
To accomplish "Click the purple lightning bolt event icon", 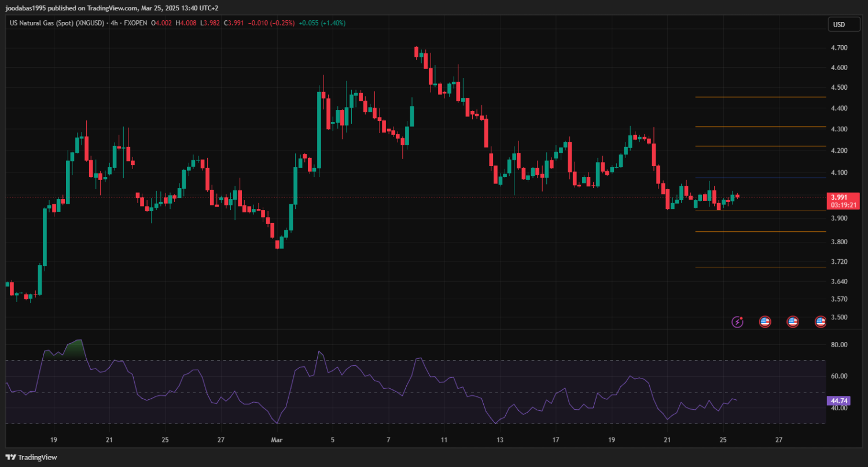I will pos(737,322).
